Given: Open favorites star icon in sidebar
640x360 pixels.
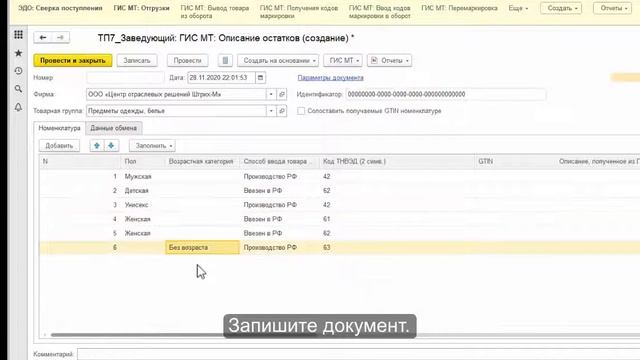Looking at the screenshot, I should pyautogui.click(x=18, y=53).
